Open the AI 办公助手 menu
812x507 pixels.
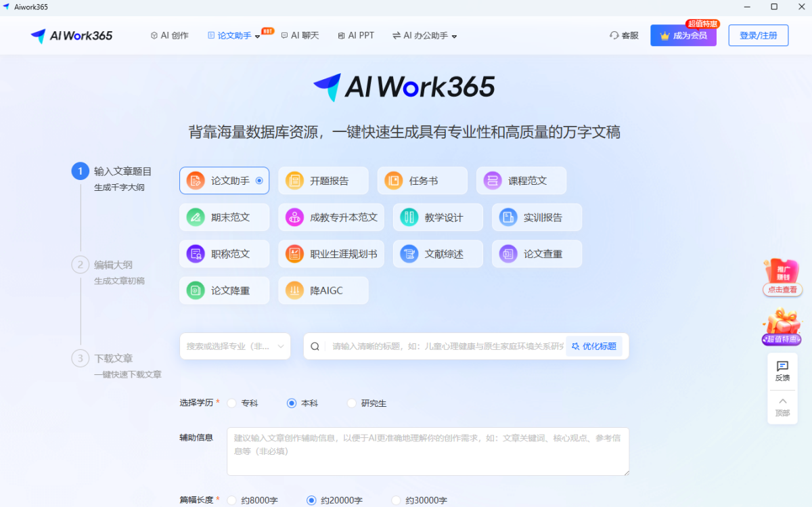click(x=425, y=35)
